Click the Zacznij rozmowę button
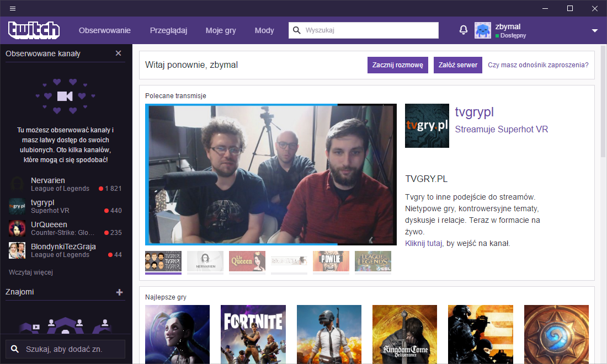The height and width of the screenshot is (364, 607). [x=397, y=65]
